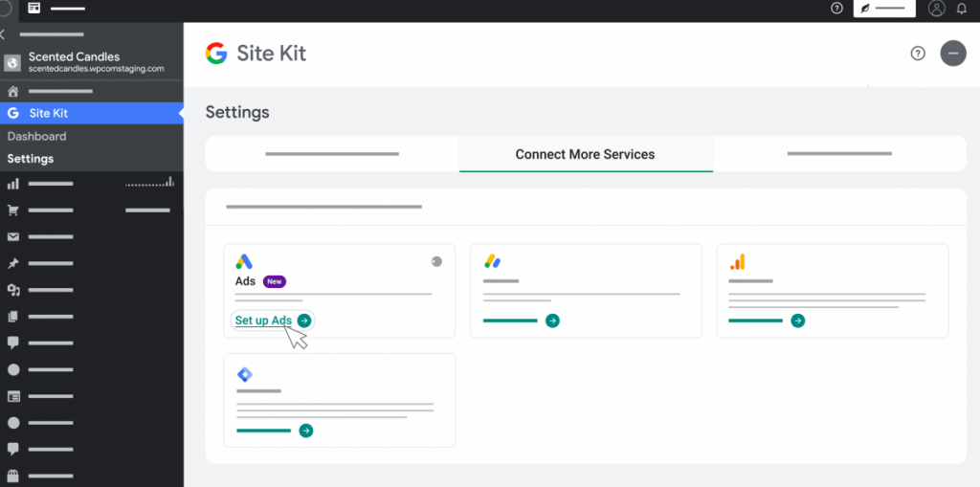Screen dimensions: 980x487
Task: Select Dashboard in Site Kit submenu
Action: click(x=37, y=137)
